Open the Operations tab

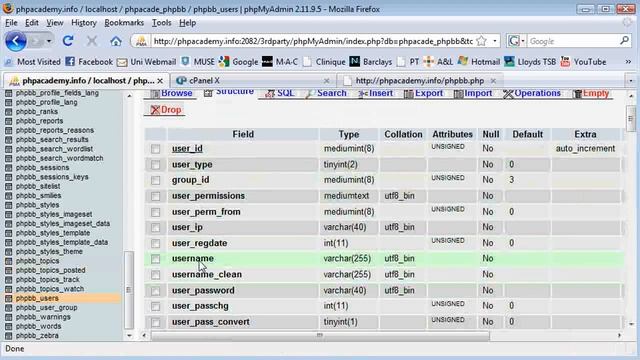[532, 93]
